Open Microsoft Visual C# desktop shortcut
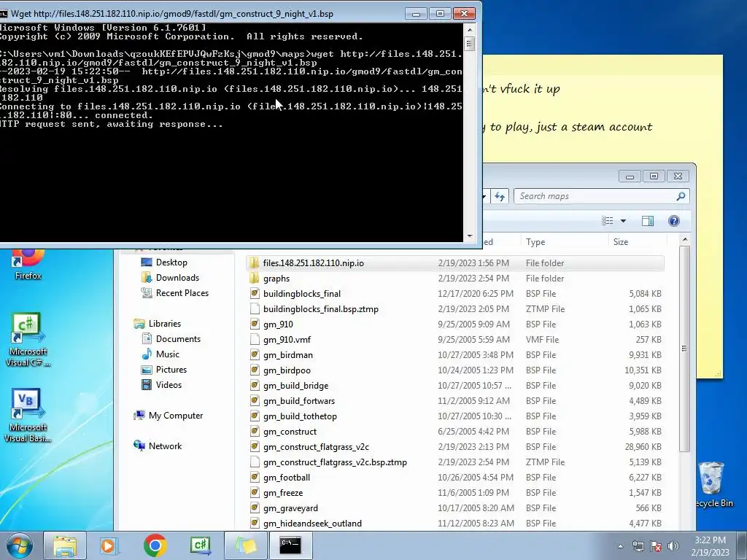This screenshot has height=560, width=747. (27, 340)
